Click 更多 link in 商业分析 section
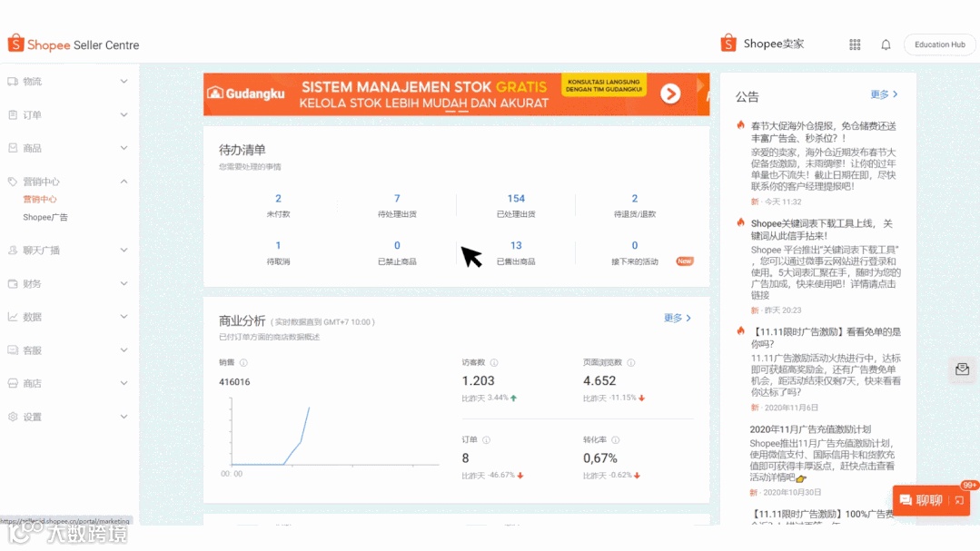The height and width of the screenshot is (551, 980). tap(678, 318)
